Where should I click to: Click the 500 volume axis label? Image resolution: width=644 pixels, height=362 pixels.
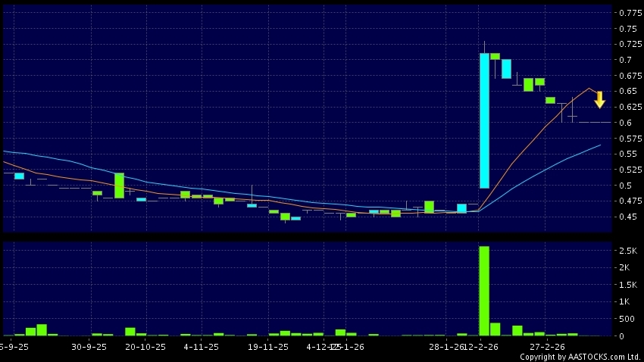coord(627,319)
